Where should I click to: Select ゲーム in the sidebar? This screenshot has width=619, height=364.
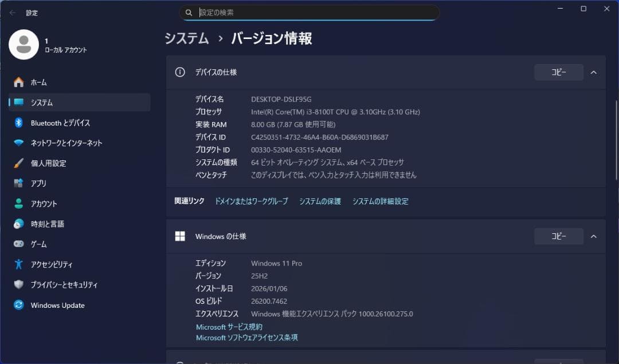[37, 244]
